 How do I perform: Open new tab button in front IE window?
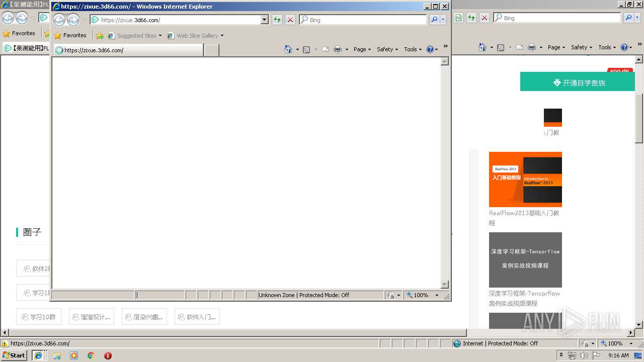click(x=212, y=50)
